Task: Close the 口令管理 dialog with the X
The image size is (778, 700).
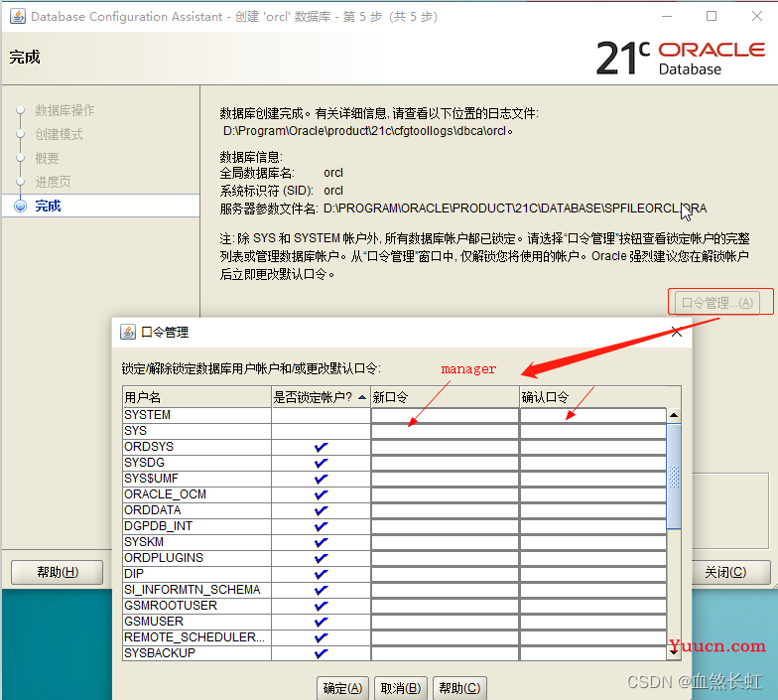Action: tap(677, 332)
